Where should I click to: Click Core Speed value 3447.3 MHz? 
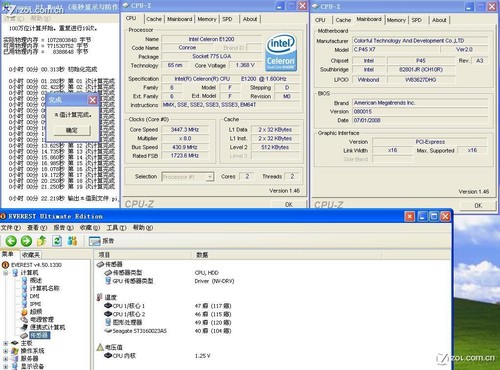[x=185, y=130]
